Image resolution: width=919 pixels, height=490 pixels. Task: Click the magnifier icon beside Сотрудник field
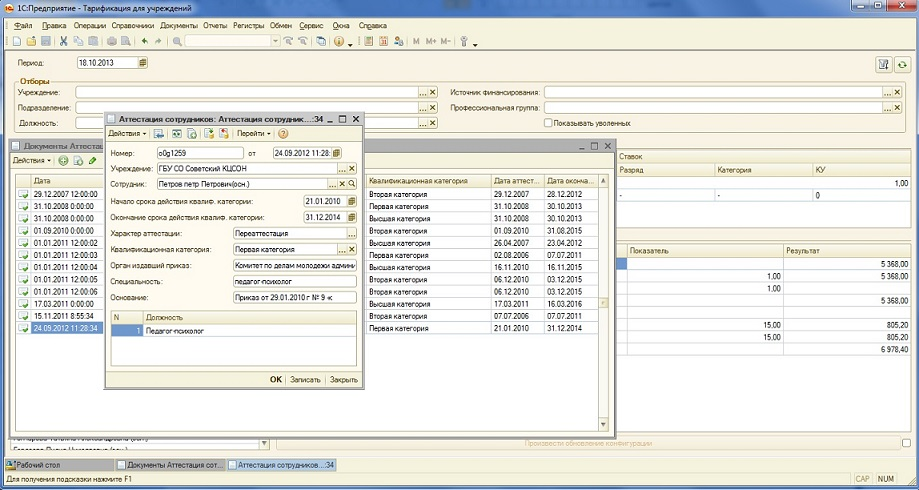coord(351,184)
